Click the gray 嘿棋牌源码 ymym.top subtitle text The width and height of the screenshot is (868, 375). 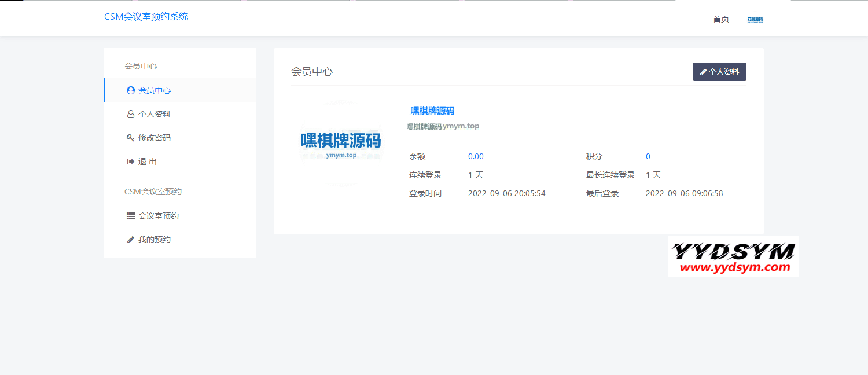pyautogui.click(x=443, y=126)
